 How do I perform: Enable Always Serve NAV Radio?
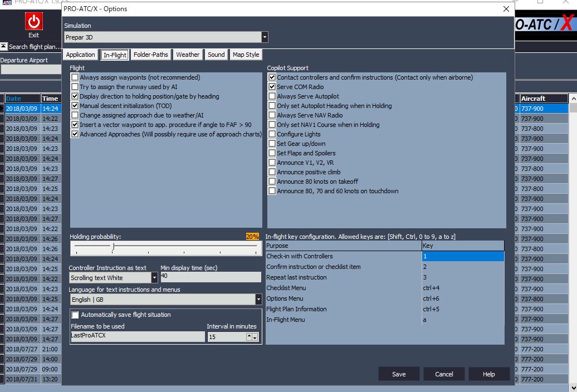coord(272,115)
